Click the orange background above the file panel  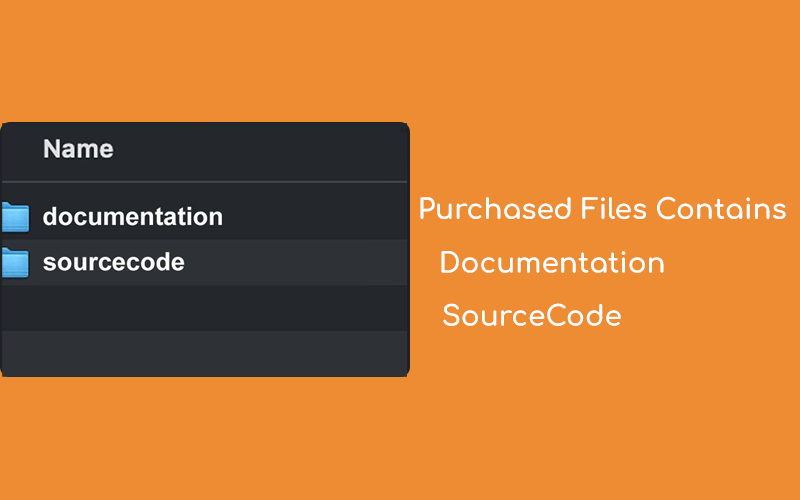pos(200,60)
